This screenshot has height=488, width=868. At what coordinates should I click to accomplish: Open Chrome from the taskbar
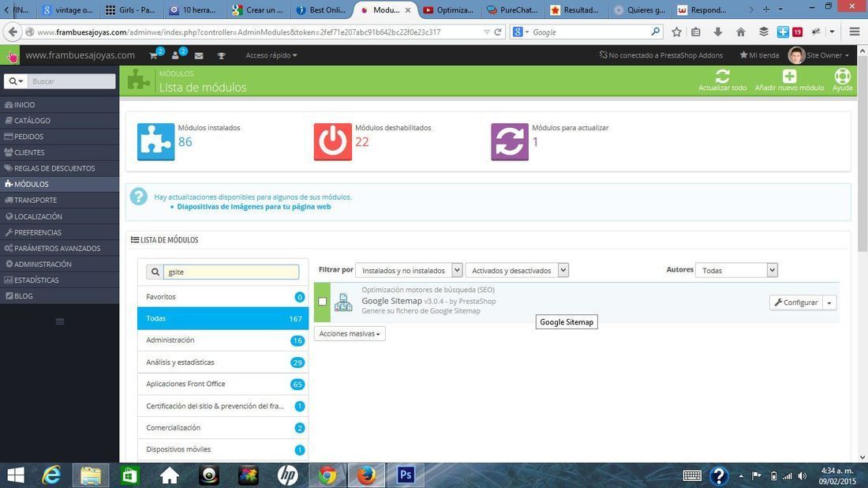(327, 475)
